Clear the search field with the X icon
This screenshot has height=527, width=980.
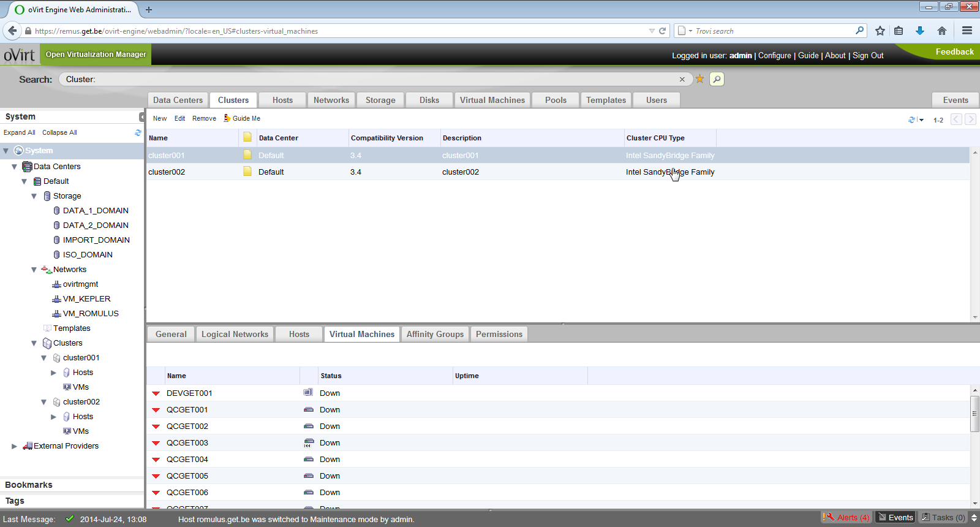pos(682,79)
